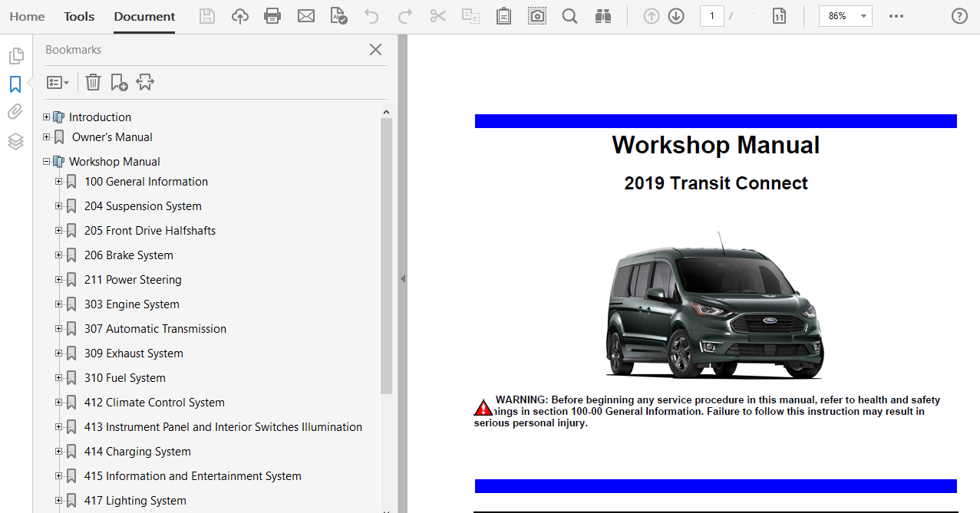Click the Print file icon
Image resolution: width=980 pixels, height=513 pixels.
[272, 16]
